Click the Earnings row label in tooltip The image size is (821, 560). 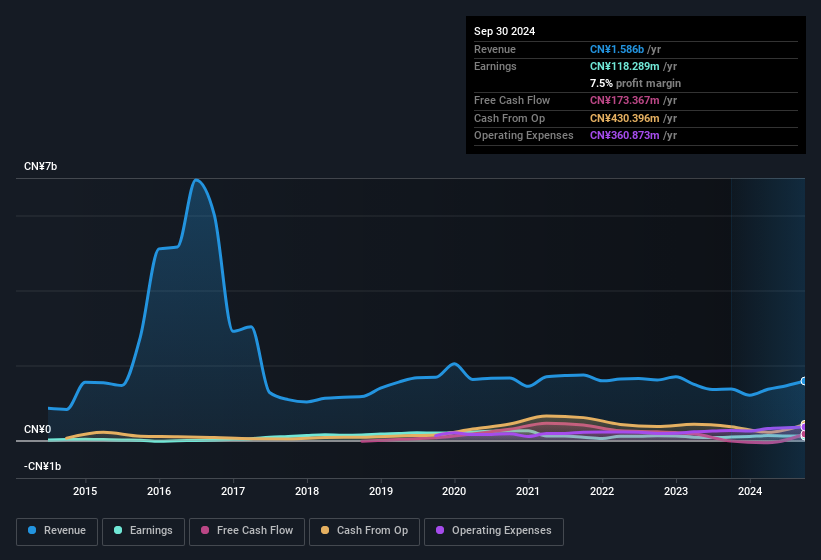495,66
